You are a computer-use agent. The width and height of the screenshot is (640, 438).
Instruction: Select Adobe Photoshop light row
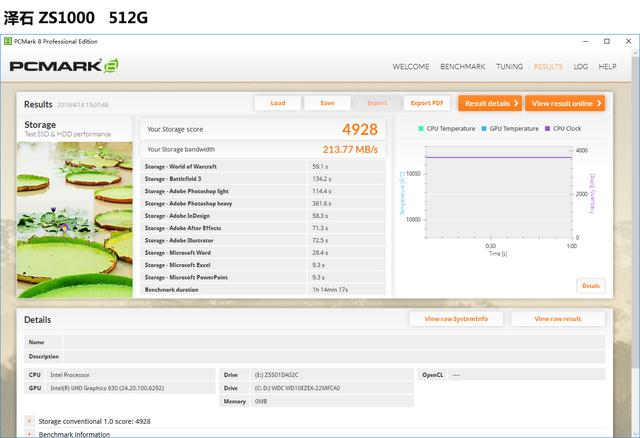point(263,191)
